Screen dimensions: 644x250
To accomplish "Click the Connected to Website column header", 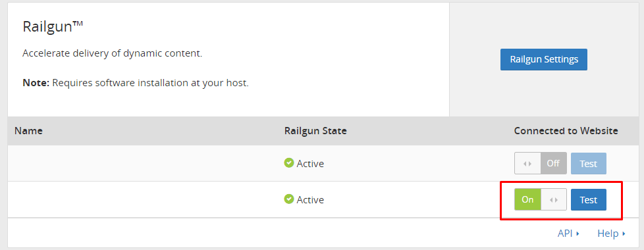I will click(x=566, y=131).
